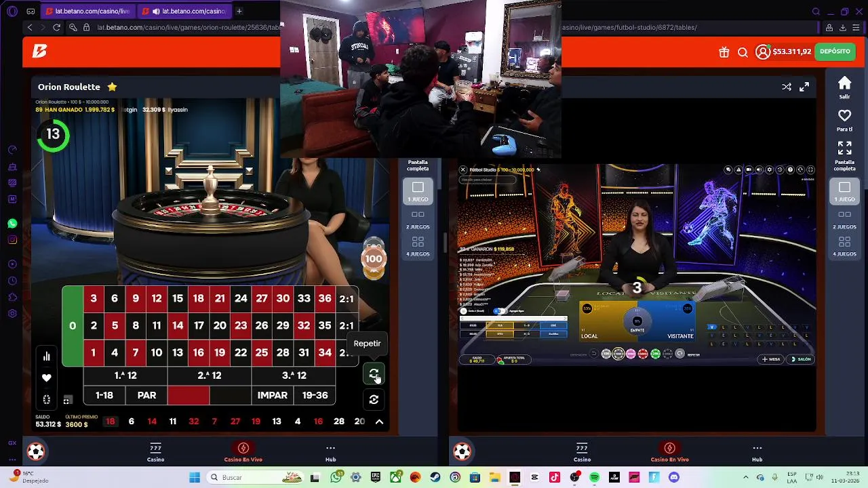Expand recent roulette results history arrow
The height and width of the screenshot is (488, 868).
(x=379, y=422)
